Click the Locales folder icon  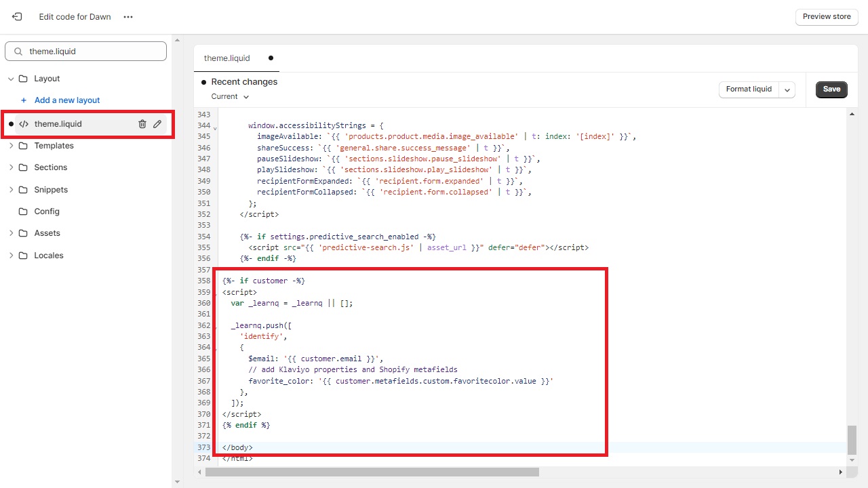(24, 256)
